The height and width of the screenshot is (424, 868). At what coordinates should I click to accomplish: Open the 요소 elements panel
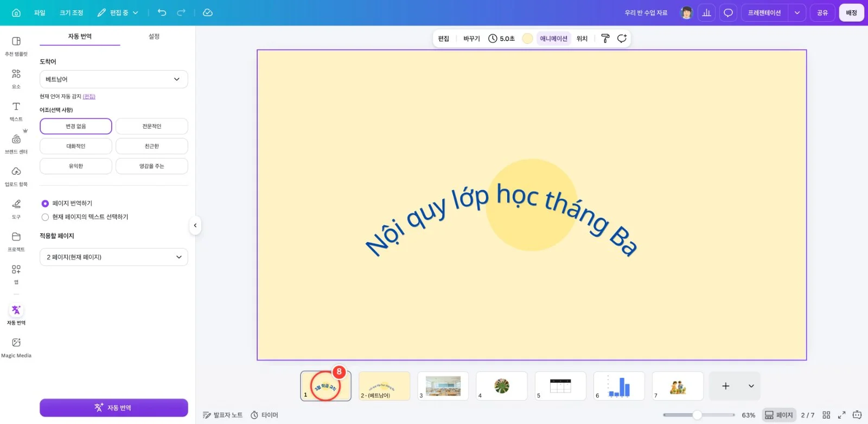click(16, 79)
